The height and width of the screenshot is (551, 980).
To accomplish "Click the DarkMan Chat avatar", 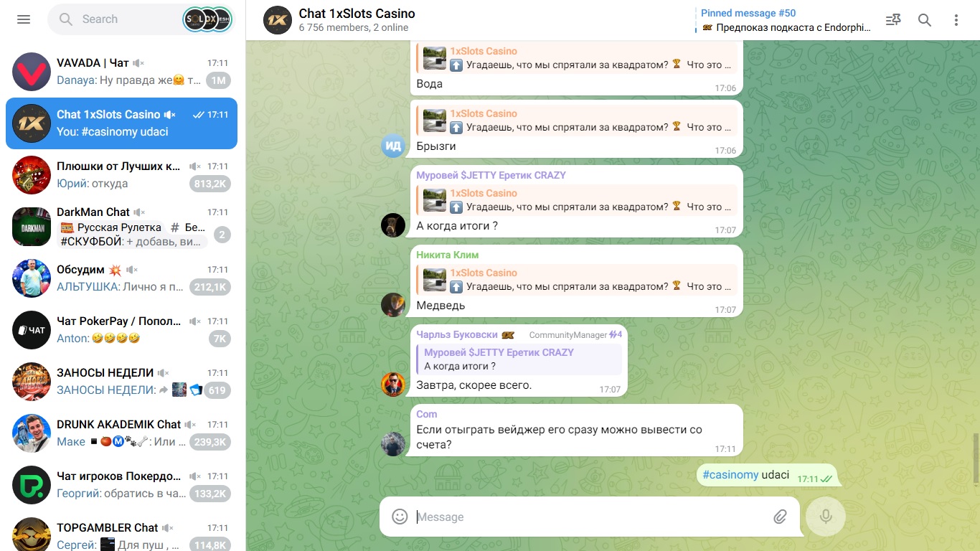I will point(32,227).
